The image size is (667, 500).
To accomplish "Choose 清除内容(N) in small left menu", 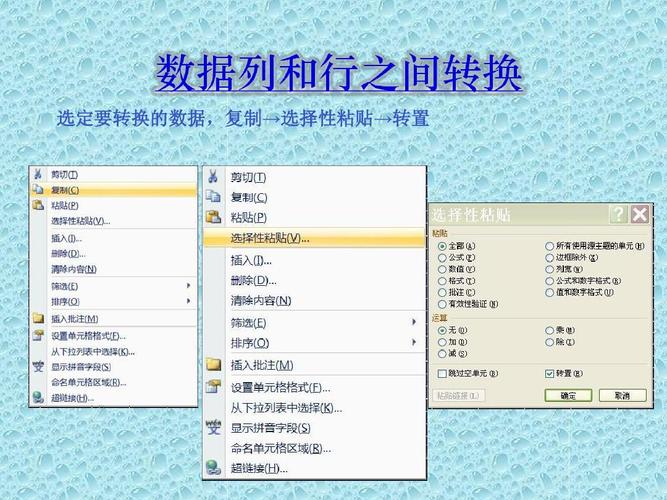I will pyautogui.click(x=74, y=269).
